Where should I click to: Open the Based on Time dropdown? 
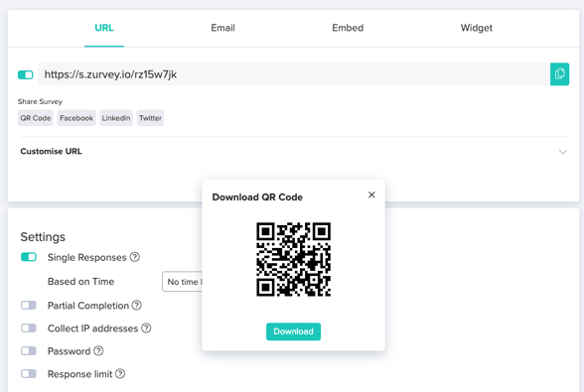click(x=182, y=282)
